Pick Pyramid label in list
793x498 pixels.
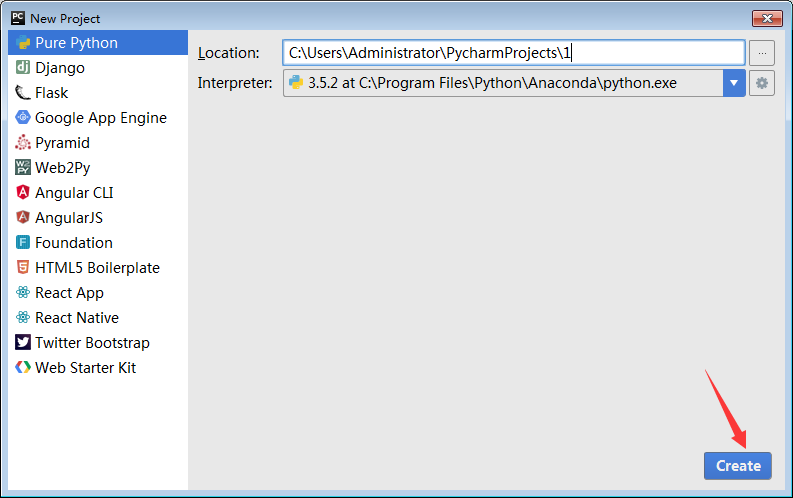click(62, 143)
